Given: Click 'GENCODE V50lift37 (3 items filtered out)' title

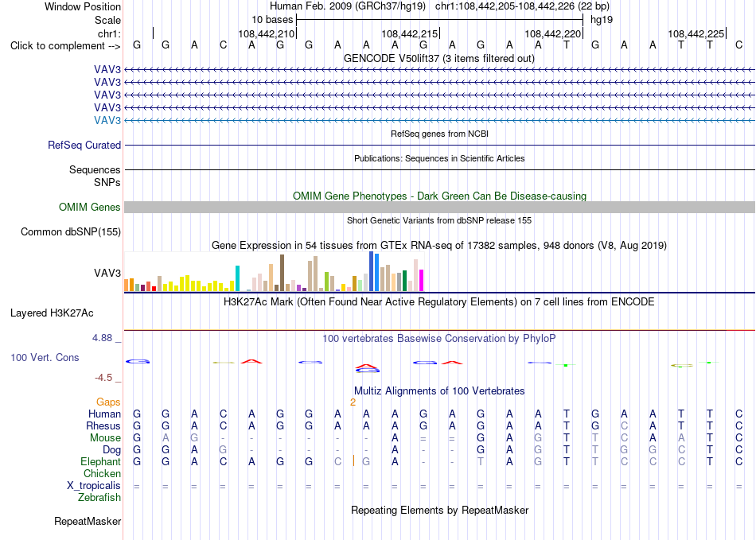Looking at the screenshot, I should (x=439, y=58).
